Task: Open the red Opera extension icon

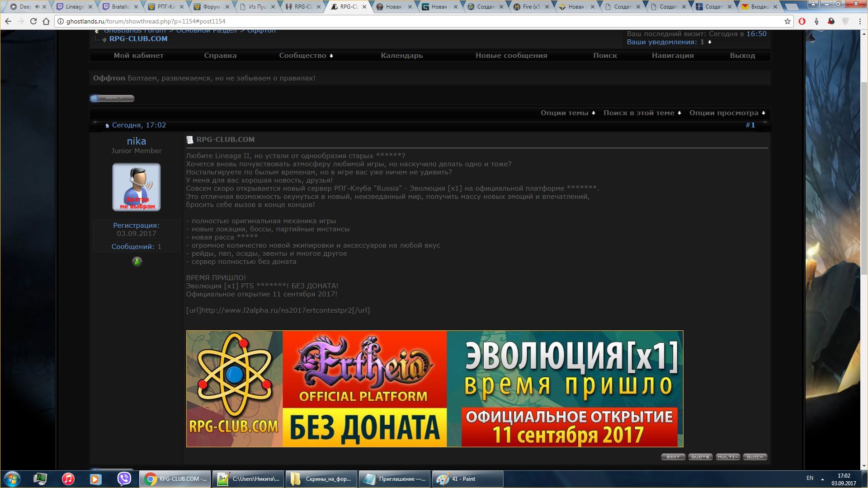Action: click(802, 21)
